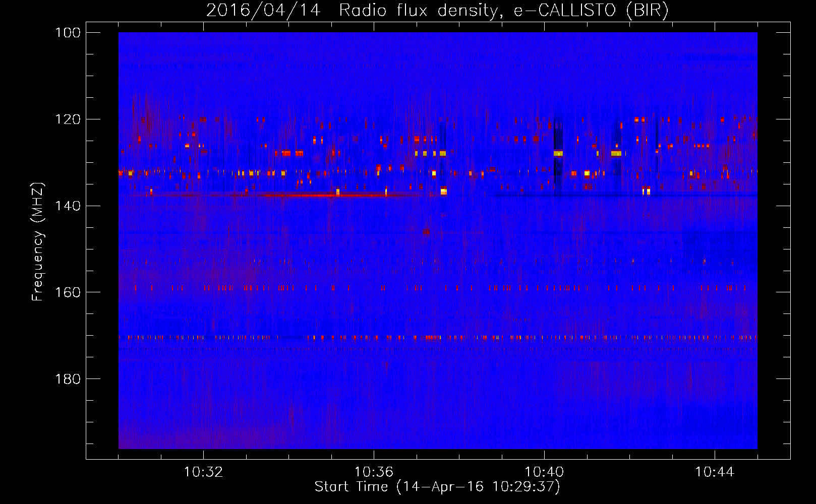Click the dotted red interference line near 170 MHz
The image size is (816, 504).
click(438, 338)
